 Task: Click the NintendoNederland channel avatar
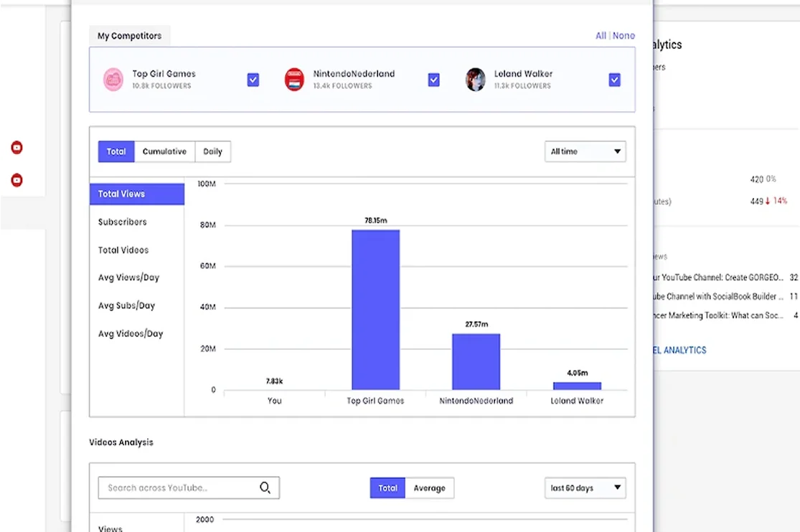click(294, 79)
